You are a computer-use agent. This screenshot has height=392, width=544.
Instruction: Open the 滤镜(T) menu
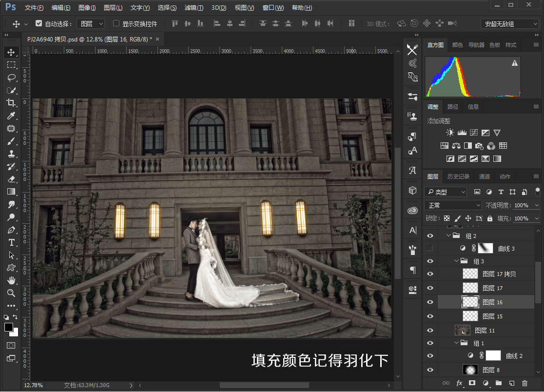pos(194,8)
